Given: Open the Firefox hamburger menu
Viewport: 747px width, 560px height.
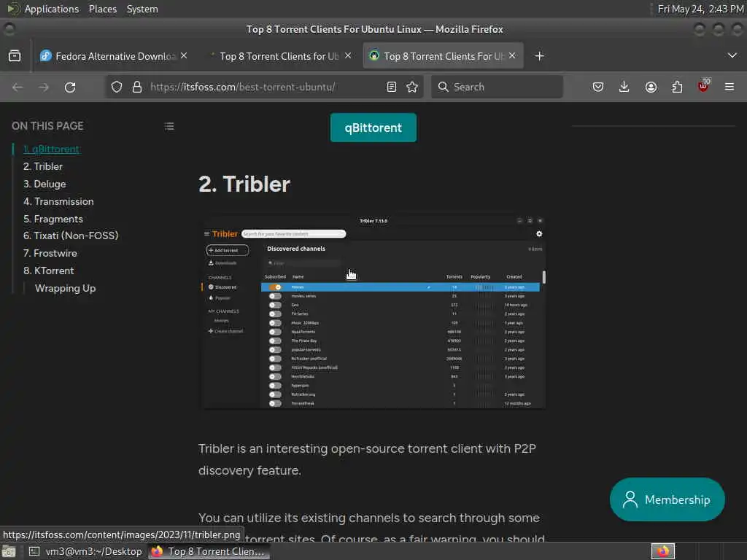Looking at the screenshot, I should point(729,87).
